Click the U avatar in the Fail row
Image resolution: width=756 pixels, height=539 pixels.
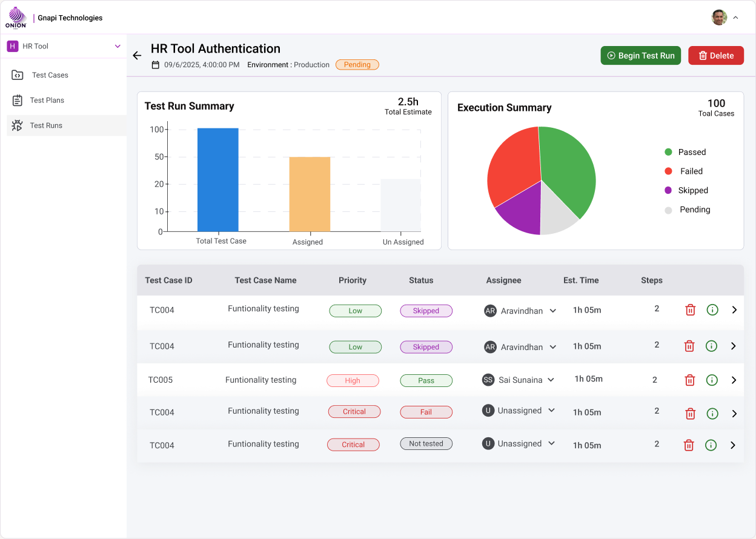coord(488,411)
